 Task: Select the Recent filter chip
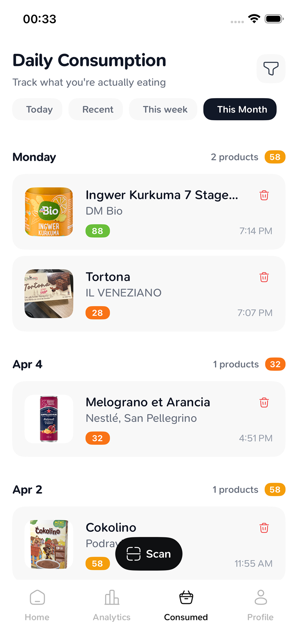tap(98, 109)
